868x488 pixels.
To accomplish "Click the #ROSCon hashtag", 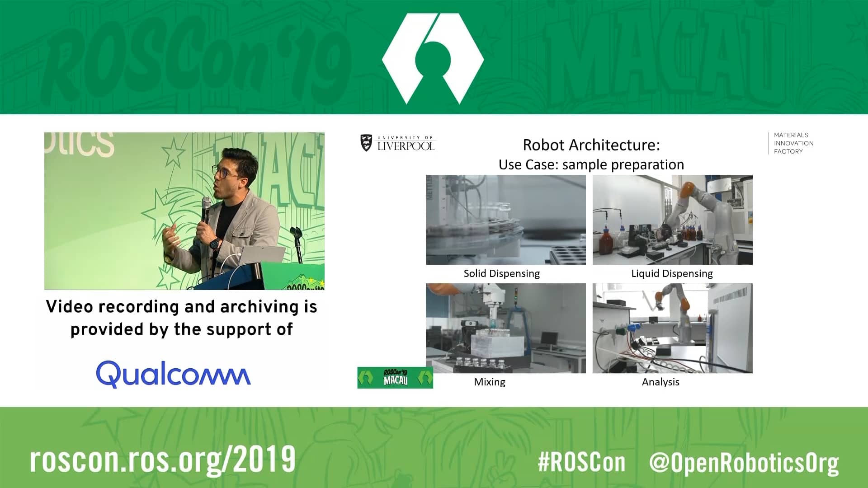I will pos(582,462).
